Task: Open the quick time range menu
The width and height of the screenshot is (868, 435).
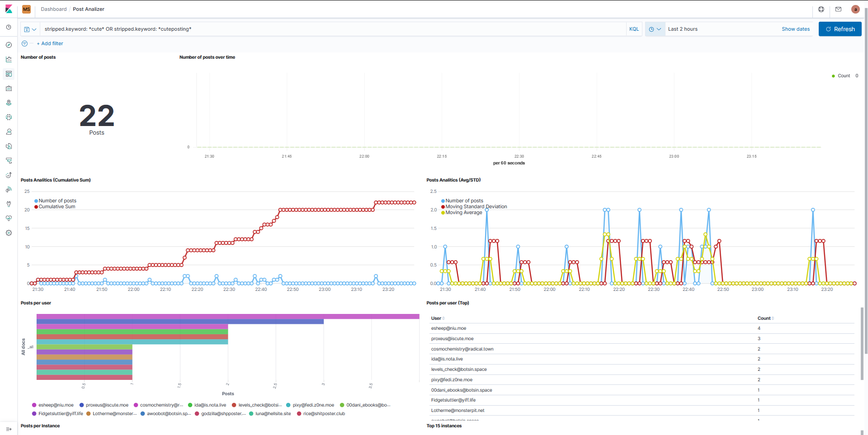Action: [x=655, y=29]
